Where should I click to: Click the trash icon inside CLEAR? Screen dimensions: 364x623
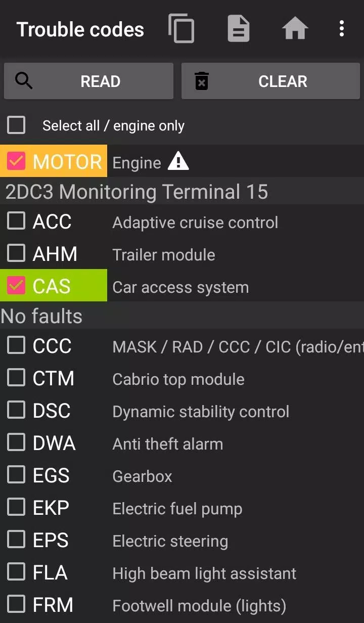(202, 81)
